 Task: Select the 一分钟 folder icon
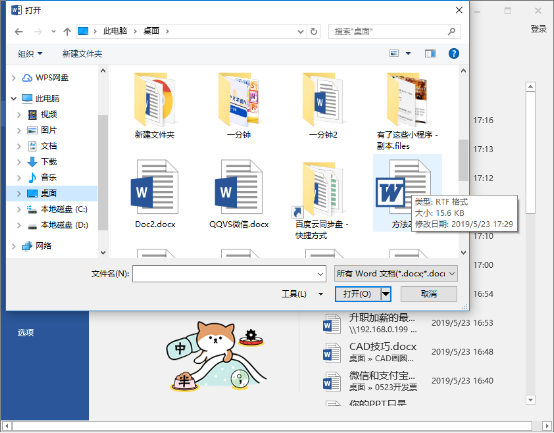tap(239, 100)
